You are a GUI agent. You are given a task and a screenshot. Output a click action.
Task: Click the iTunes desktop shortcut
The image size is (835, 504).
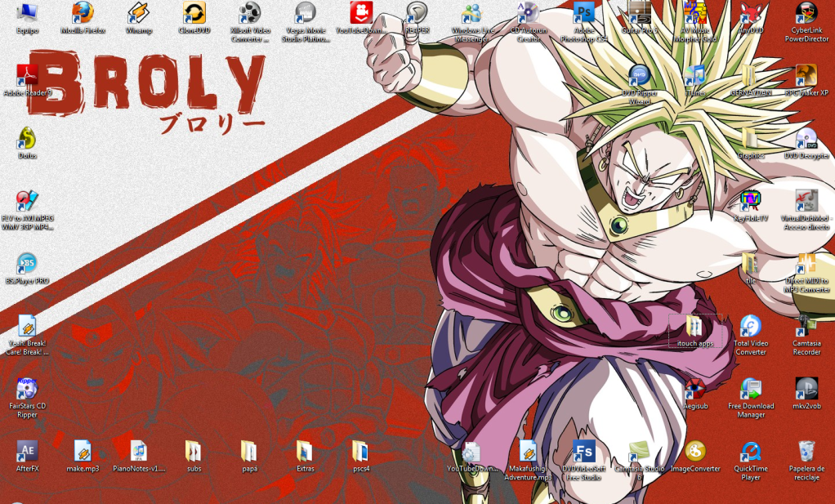[694, 76]
